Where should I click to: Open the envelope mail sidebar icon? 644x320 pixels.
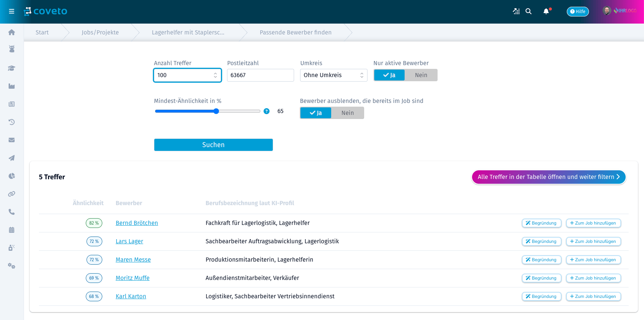click(12, 140)
